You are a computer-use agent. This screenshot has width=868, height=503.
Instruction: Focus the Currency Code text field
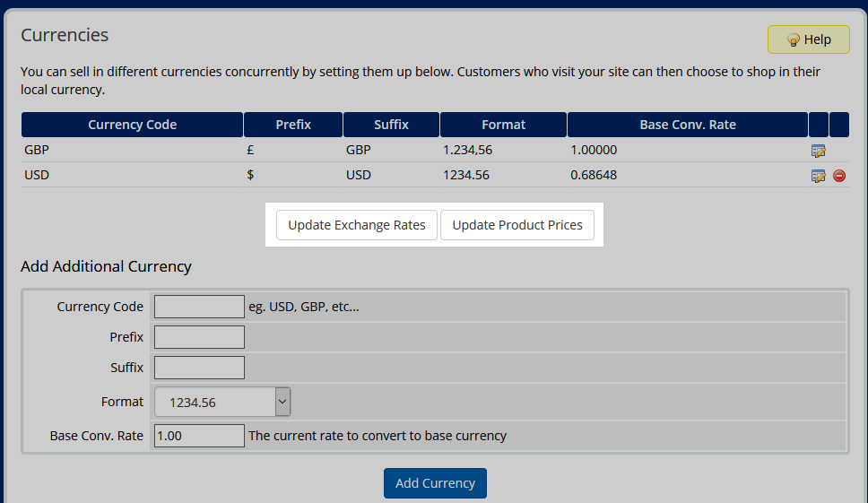(199, 307)
